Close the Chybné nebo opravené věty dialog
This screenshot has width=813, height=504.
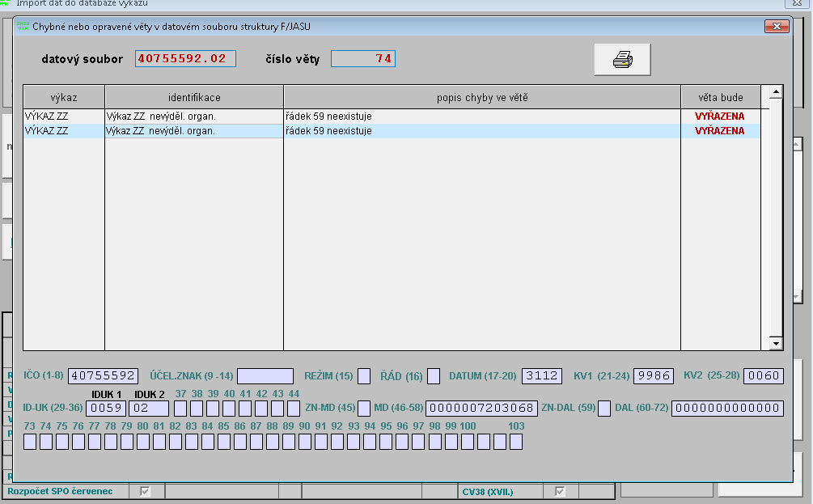(x=776, y=26)
